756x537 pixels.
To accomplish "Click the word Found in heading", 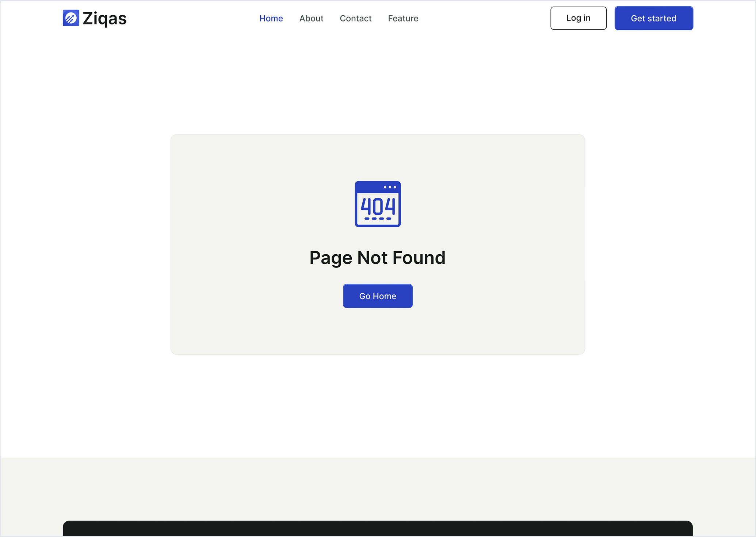I will pyautogui.click(x=419, y=258).
